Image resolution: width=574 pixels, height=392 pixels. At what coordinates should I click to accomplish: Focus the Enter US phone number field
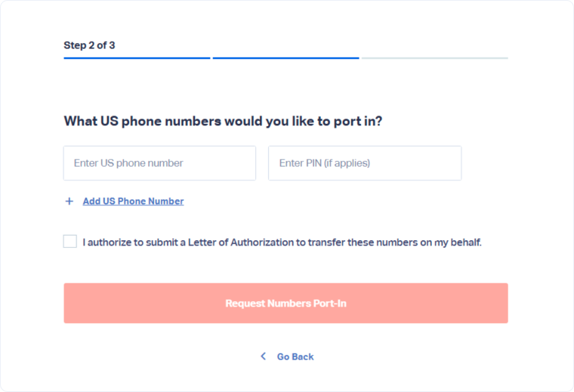[x=159, y=163]
